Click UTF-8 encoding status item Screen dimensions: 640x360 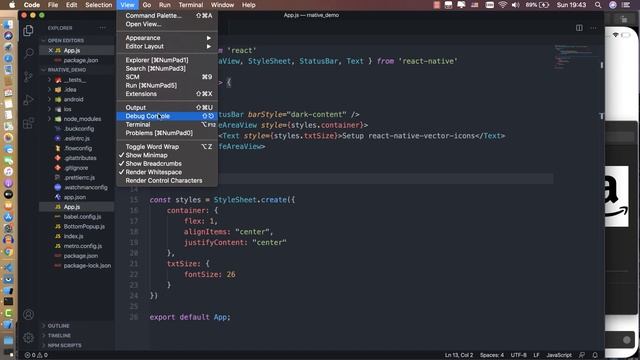tap(518, 355)
